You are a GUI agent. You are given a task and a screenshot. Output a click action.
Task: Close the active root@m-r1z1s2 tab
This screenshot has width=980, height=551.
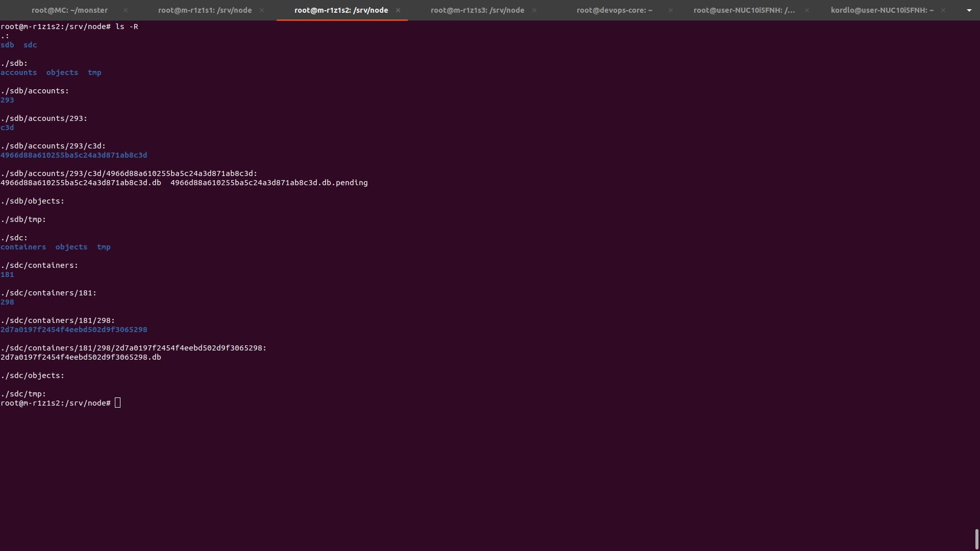pos(398,10)
